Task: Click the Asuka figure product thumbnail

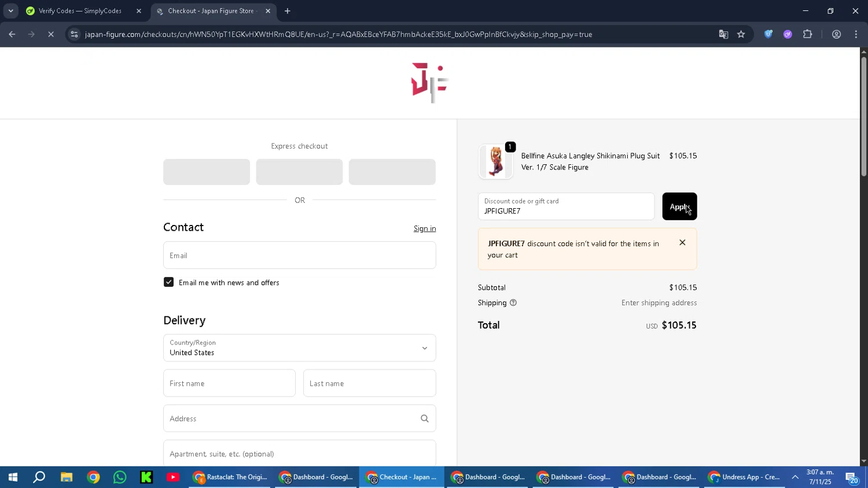Action: click(496, 161)
